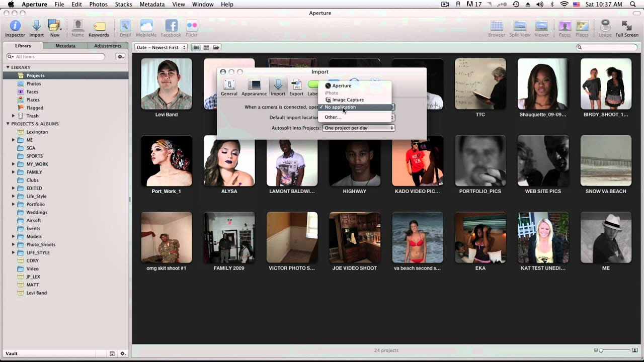Click the Import toolbar arrow icon
The image size is (644, 362).
(36, 26)
